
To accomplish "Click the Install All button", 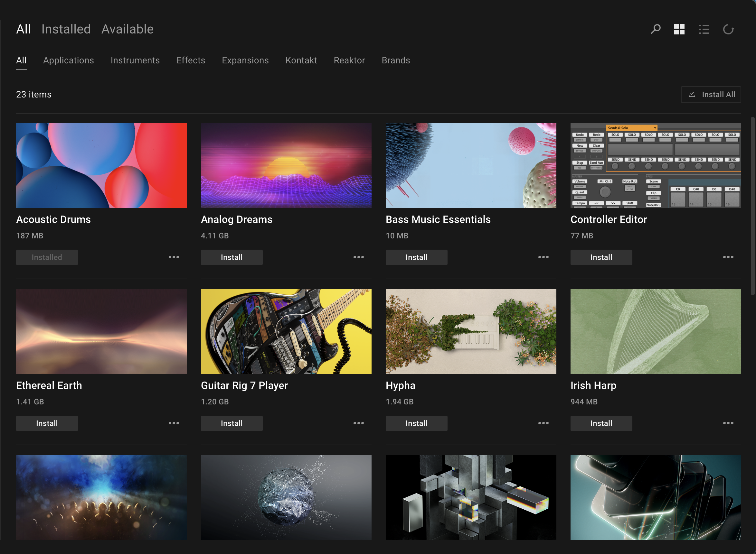I will (x=711, y=95).
